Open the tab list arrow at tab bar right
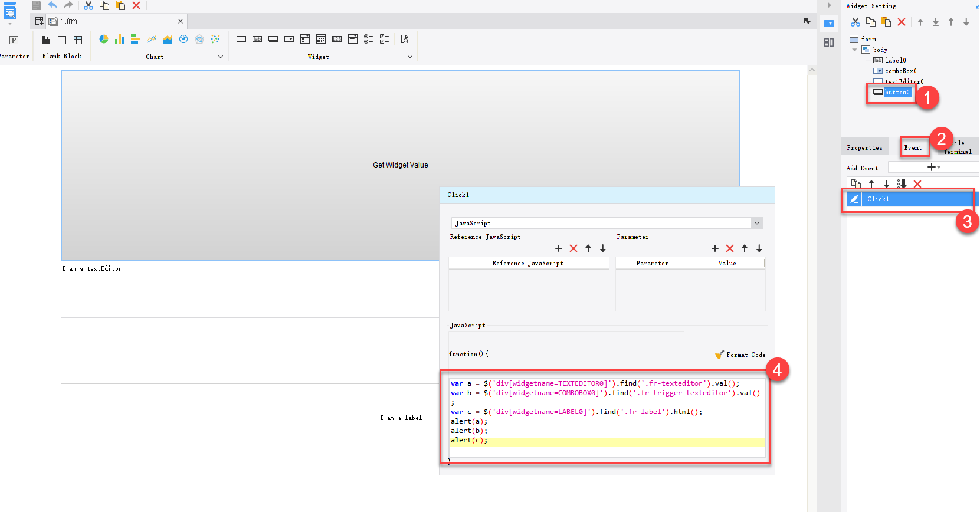 [x=807, y=21]
